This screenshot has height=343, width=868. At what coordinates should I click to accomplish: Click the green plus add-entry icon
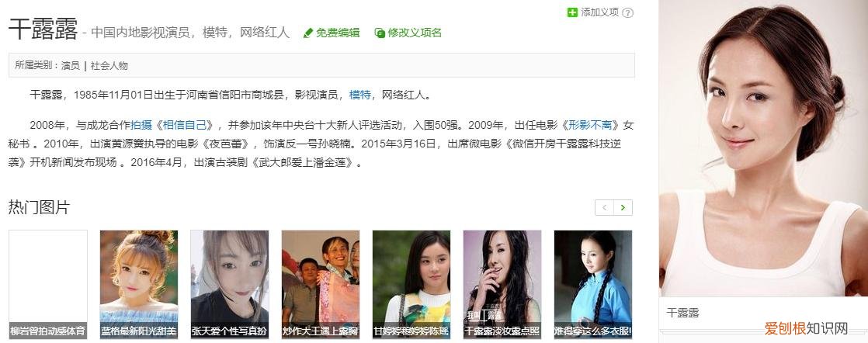(572, 12)
